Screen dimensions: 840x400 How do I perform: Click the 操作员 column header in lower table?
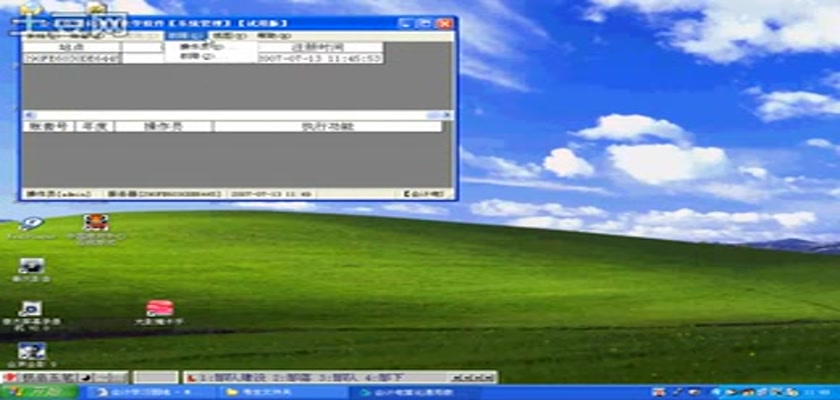[x=163, y=127]
